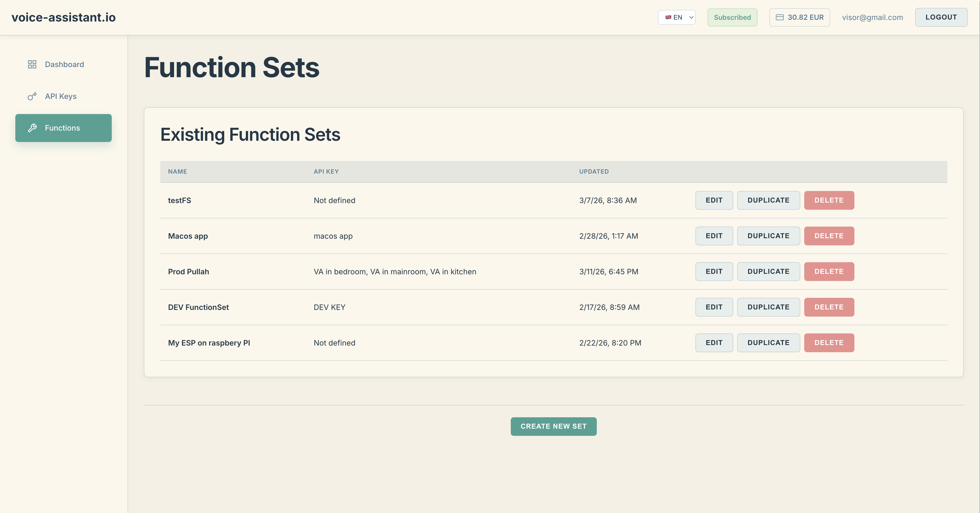Click the API Keys key icon
The height and width of the screenshot is (513, 980).
pyautogui.click(x=32, y=96)
